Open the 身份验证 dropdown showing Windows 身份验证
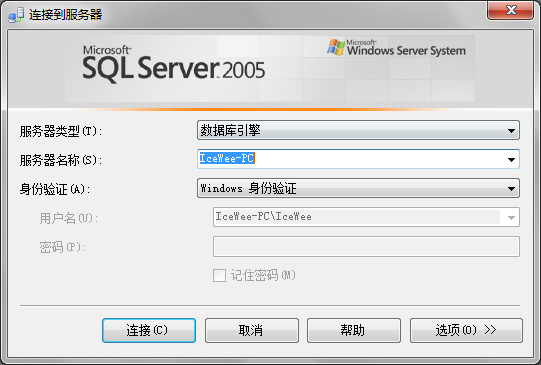 click(358, 188)
